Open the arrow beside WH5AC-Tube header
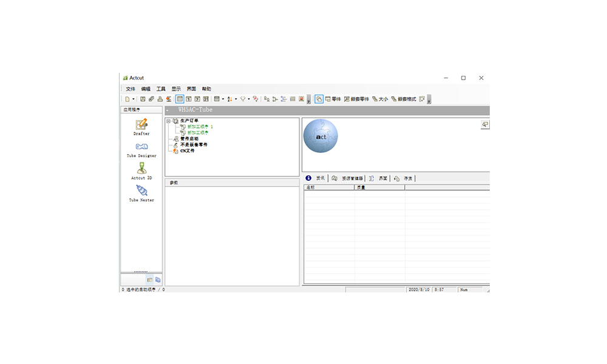Viewport: 607px width, 364px height. pos(168,110)
